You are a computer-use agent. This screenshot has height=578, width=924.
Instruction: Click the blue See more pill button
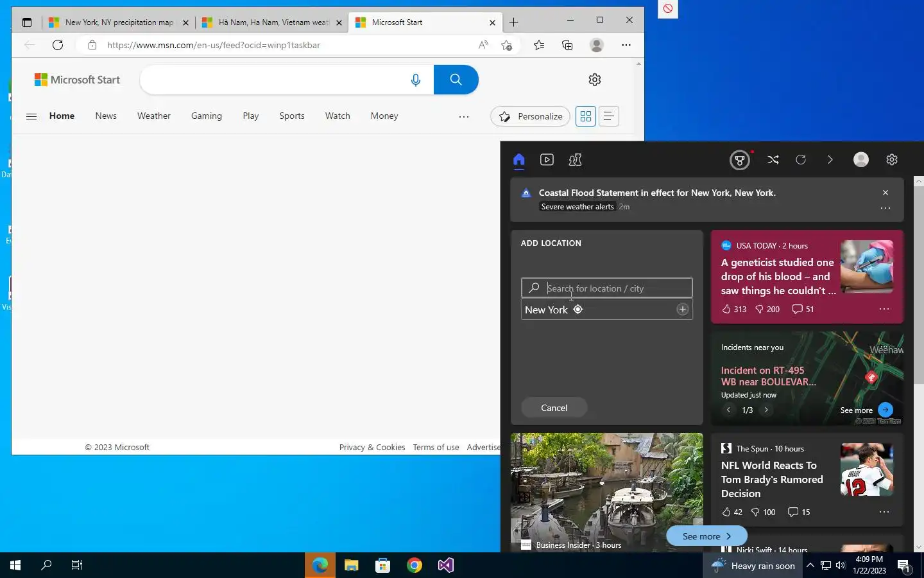tap(706, 536)
